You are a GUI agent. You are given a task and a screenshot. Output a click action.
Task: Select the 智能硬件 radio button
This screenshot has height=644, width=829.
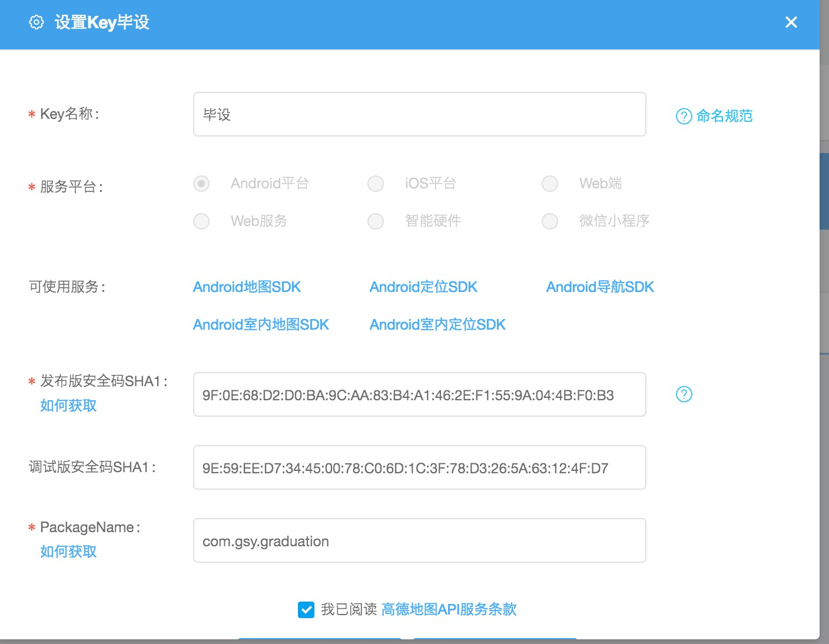[x=376, y=221]
